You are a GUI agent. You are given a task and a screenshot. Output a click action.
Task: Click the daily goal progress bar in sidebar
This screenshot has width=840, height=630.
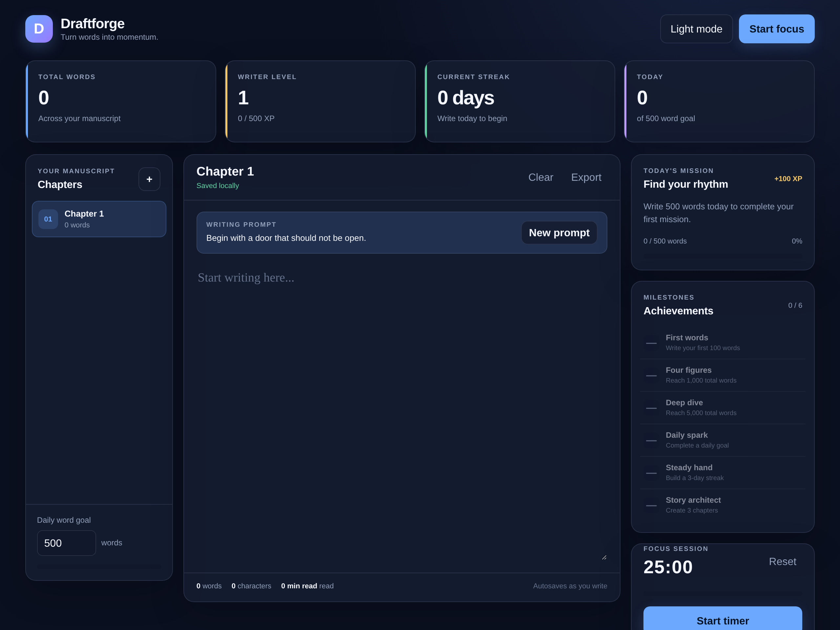point(99,566)
